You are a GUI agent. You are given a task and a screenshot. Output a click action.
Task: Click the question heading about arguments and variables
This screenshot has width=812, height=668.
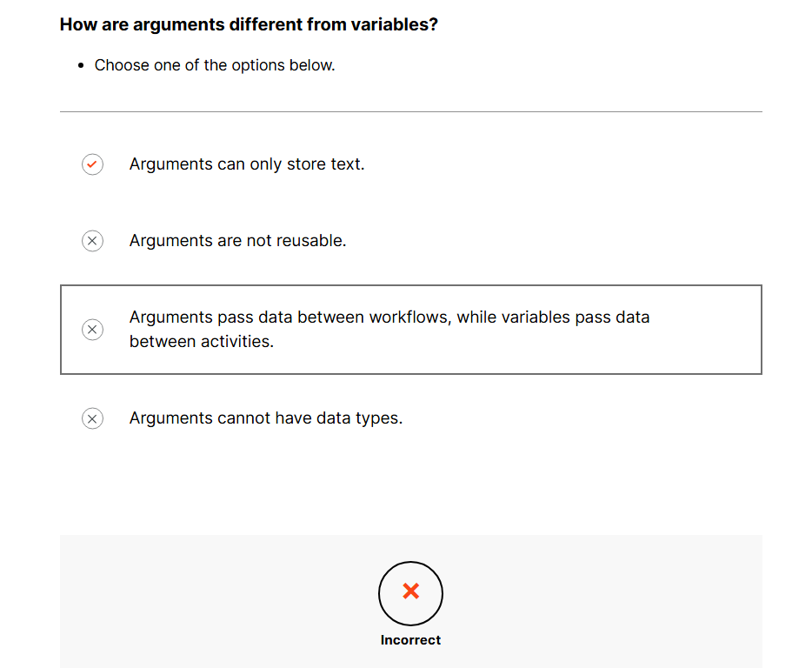click(249, 24)
